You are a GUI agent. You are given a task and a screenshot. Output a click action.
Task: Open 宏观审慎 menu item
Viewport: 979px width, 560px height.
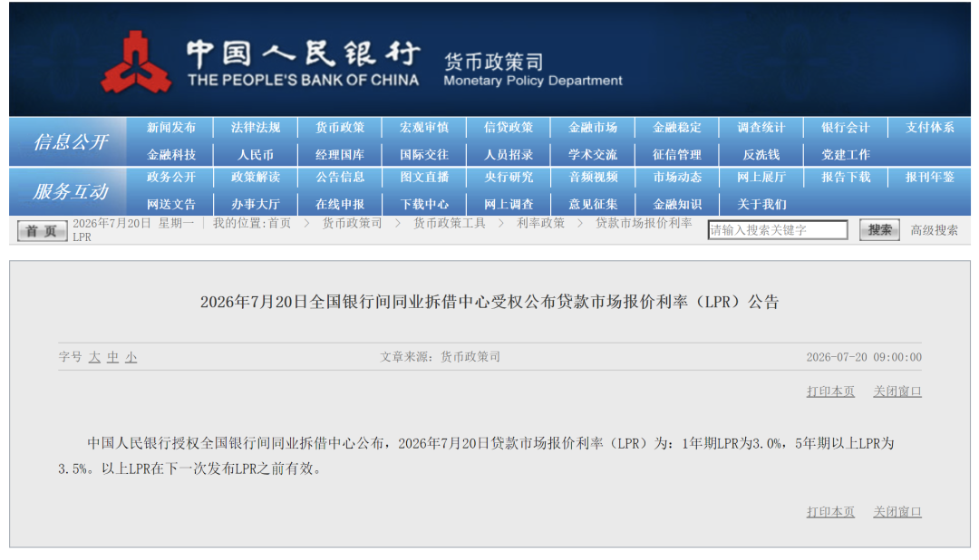[424, 128]
